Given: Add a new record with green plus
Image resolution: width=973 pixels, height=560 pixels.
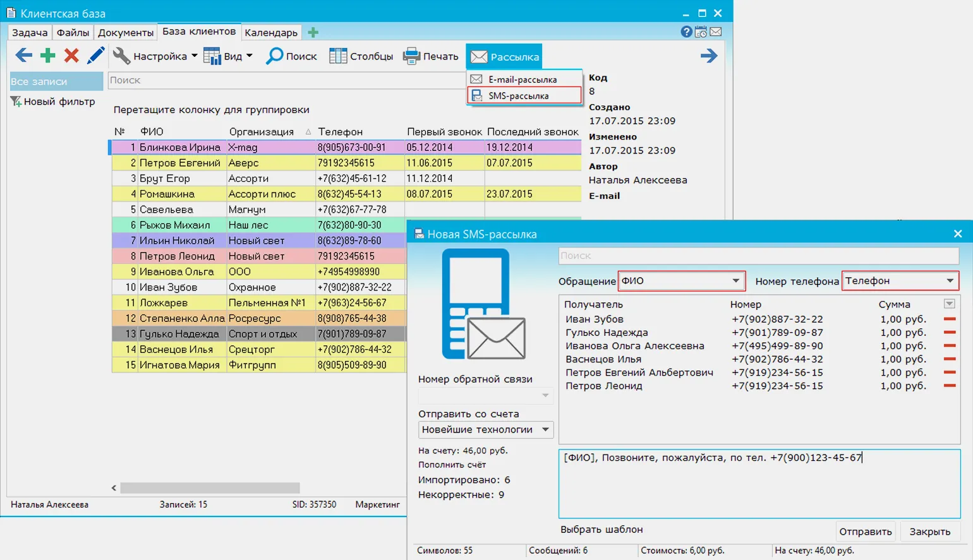Looking at the screenshot, I should click(x=47, y=56).
